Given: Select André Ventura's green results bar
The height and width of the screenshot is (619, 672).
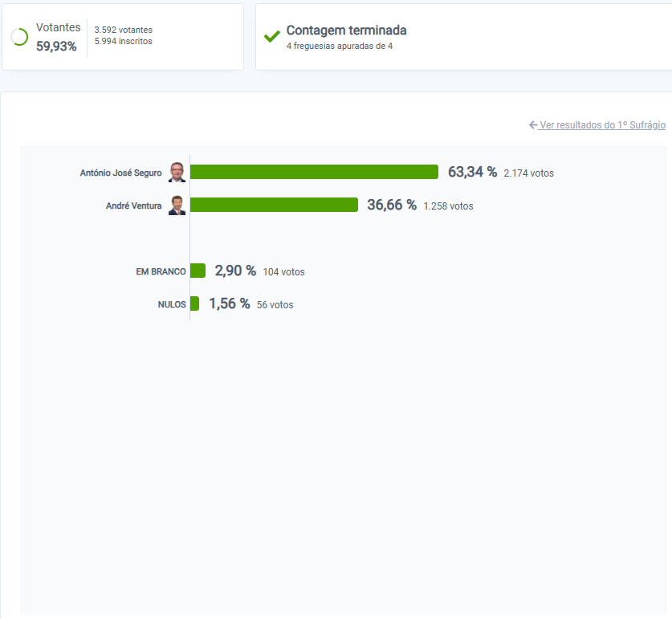Looking at the screenshot, I should [x=274, y=205].
